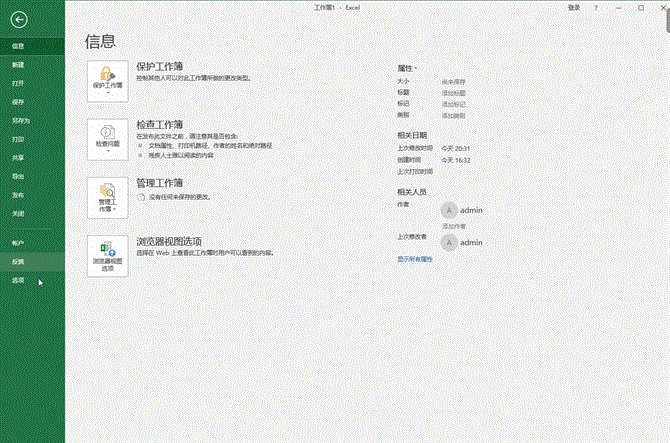The image size is (670, 443).
Task: Click the 显示所有属性 link
Action: (415, 259)
